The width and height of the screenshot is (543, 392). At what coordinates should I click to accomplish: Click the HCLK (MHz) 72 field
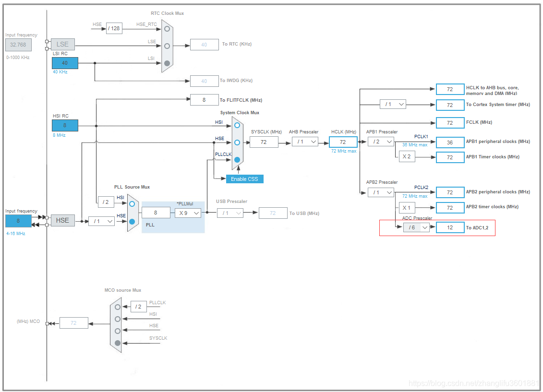(343, 142)
